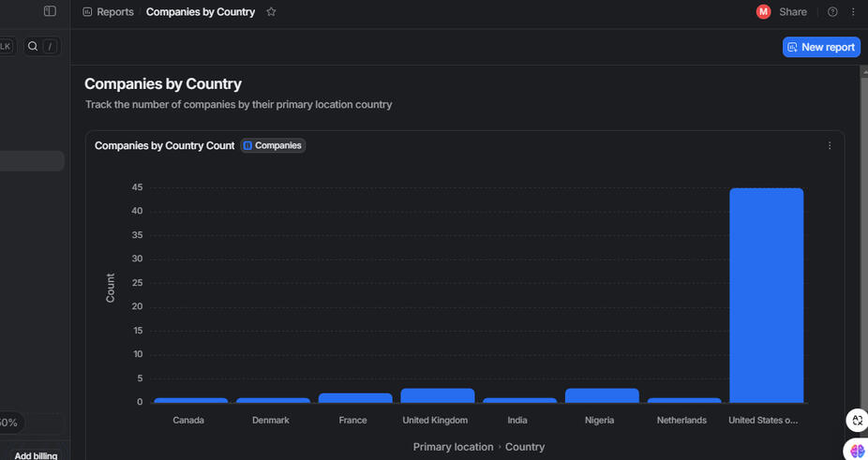Click the Companies object tag on chart

273,146
